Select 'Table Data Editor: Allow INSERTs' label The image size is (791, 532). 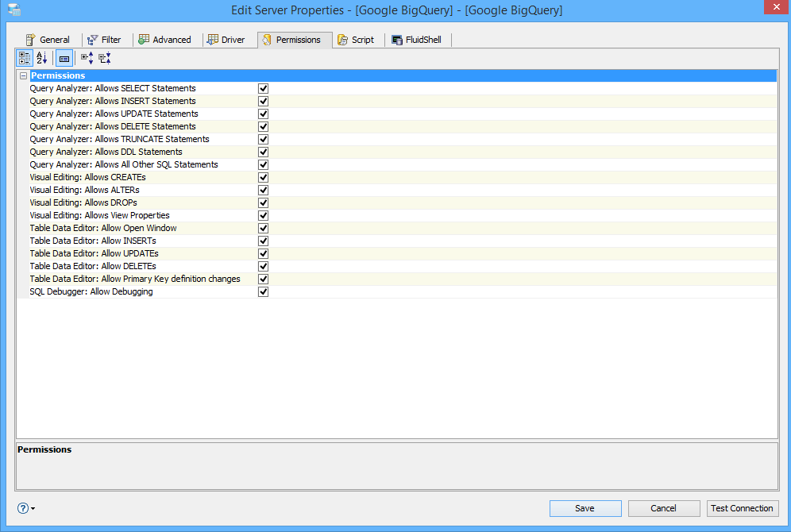click(93, 241)
